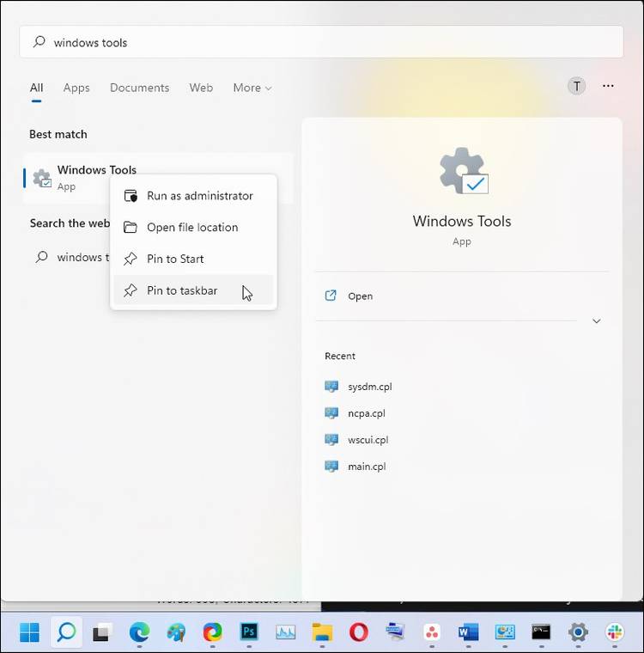Open recent item ncpa.cpl

367,413
